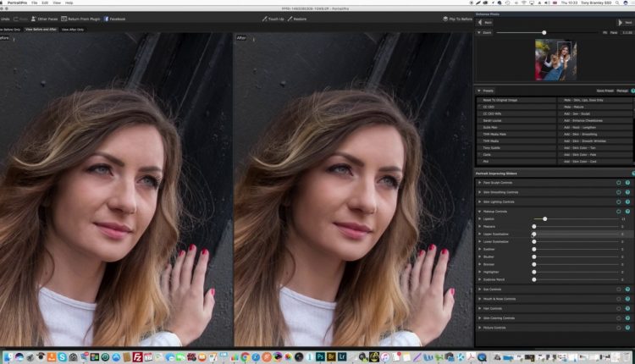Switch to View After Only tab

click(x=73, y=30)
